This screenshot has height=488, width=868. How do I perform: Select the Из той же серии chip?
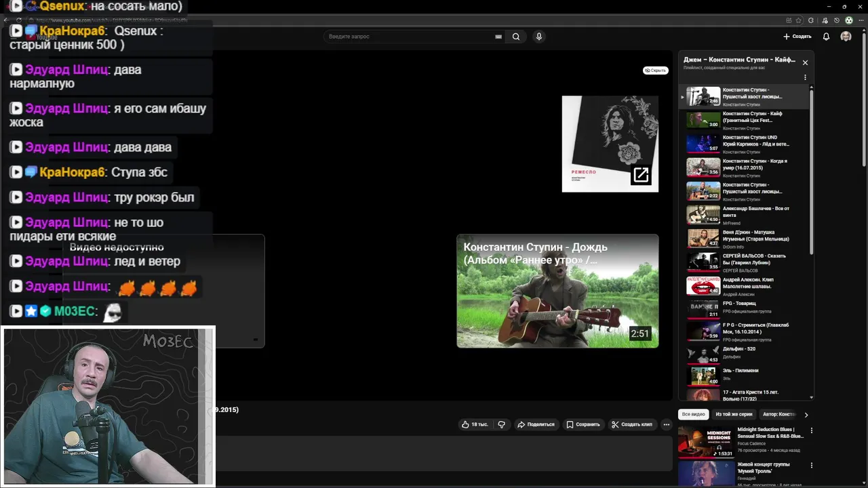734,414
